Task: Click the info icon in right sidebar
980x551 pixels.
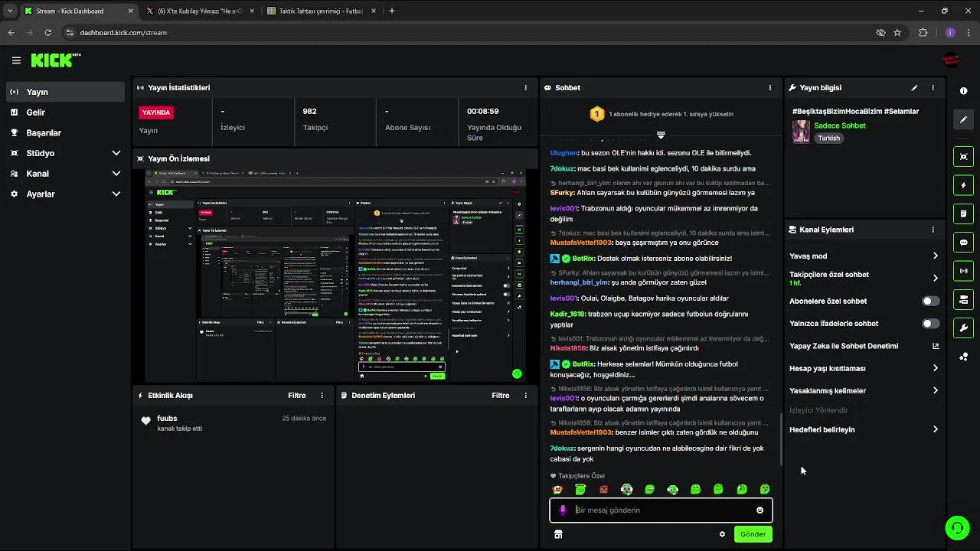Action: tap(963, 90)
